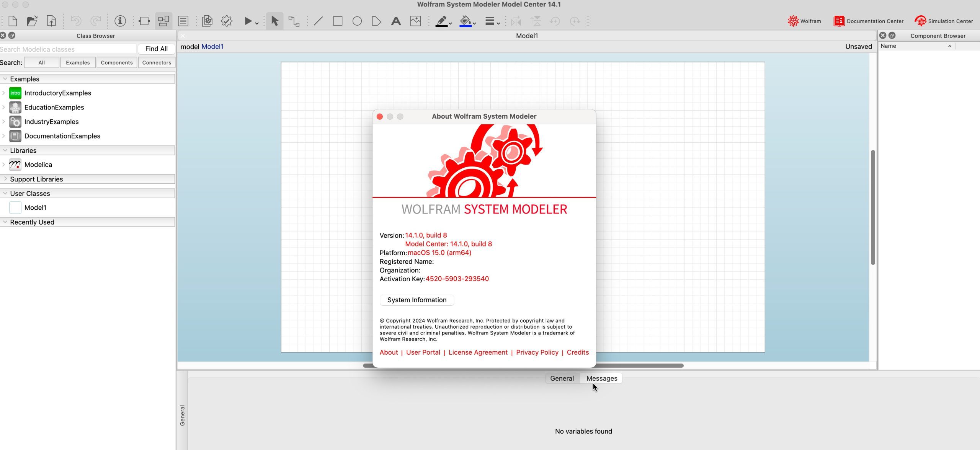The height and width of the screenshot is (450, 980).
Task: Open Simulation Center
Action: [x=944, y=21]
